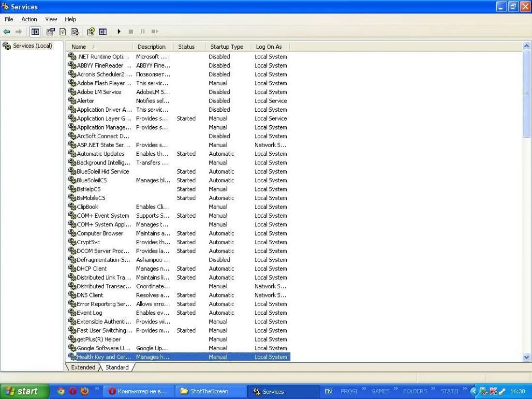Select the getPlus(R) Helper service icon
Viewport: 532px width, 399px height.
(72, 339)
